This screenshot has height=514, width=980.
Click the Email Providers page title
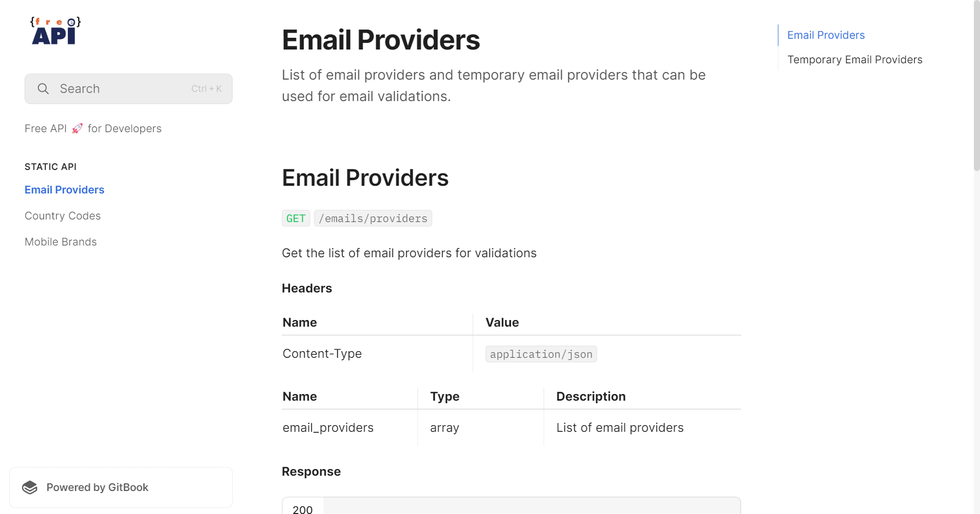tap(381, 40)
